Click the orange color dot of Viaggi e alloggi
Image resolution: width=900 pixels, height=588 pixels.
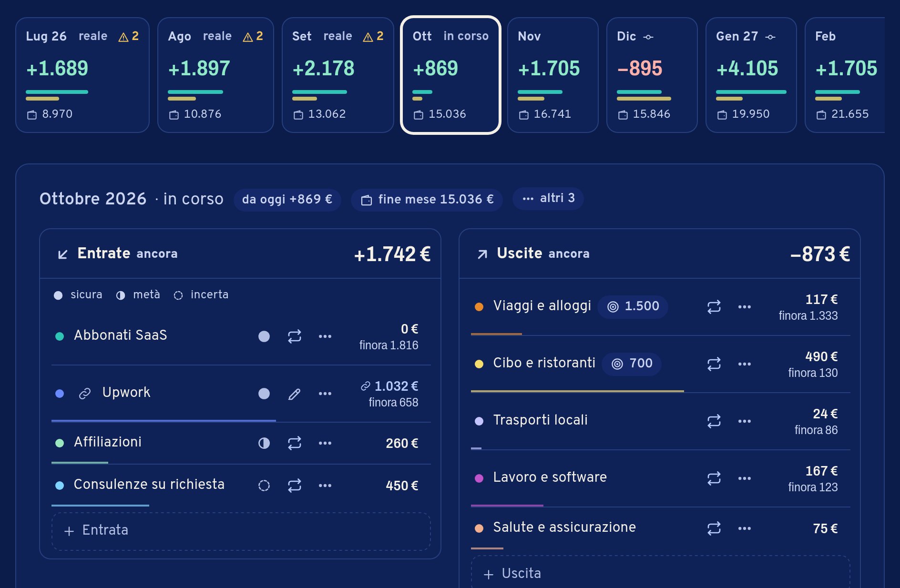479,307
